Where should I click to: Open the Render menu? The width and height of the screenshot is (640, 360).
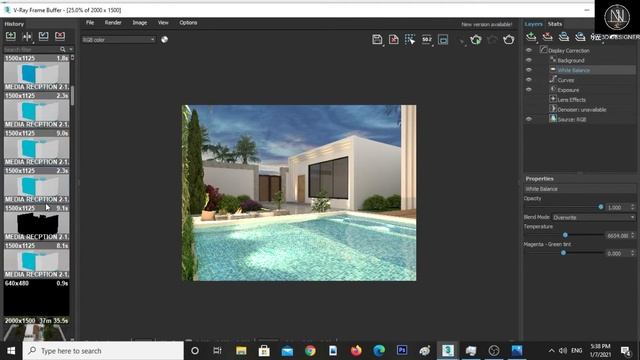(113, 23)
